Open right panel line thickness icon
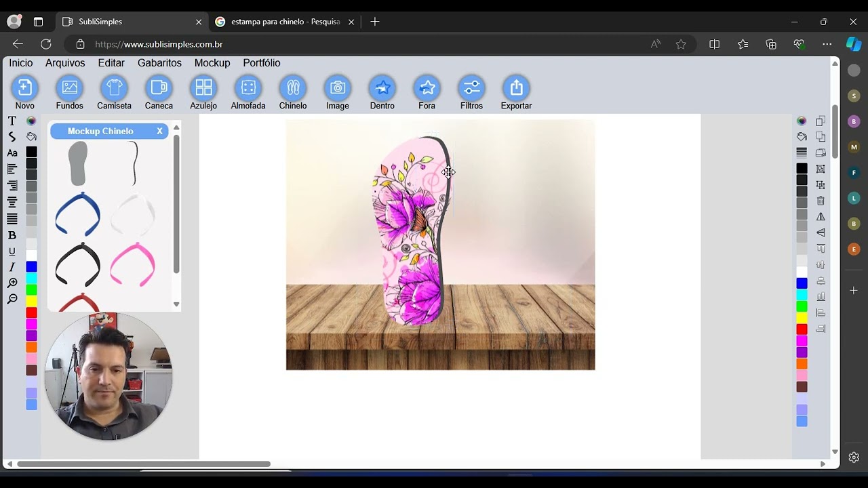 (802, 152)
